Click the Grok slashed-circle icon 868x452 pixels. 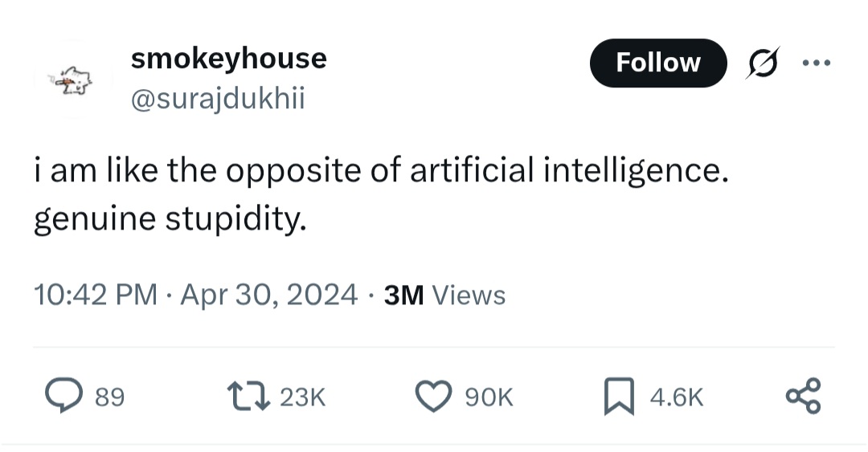pyautogui.click(x=764, y=63)
